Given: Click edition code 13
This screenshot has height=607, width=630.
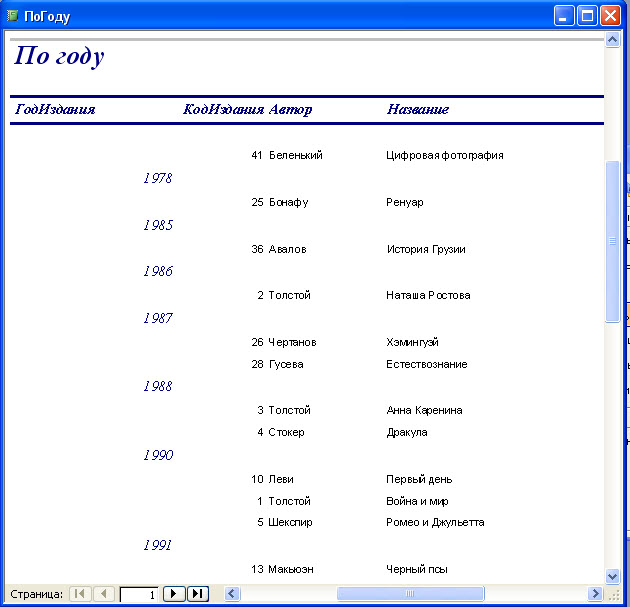Looking at the screenshot, I should [x=257, y=569].
